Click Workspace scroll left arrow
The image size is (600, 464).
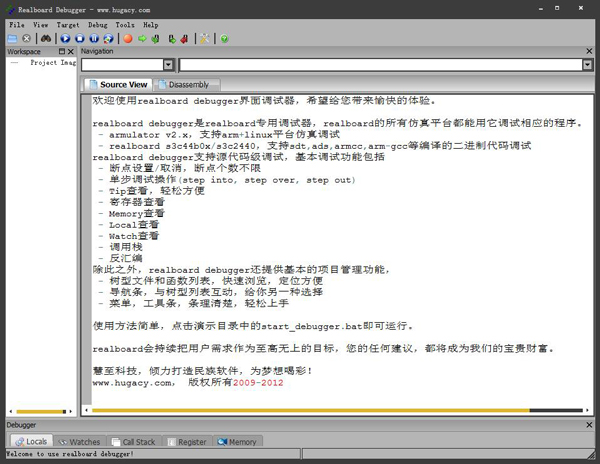(x=11, y=412)
